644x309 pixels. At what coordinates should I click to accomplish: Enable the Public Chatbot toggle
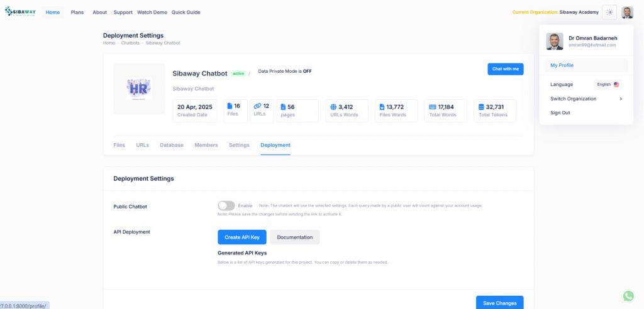coord(226,205)
